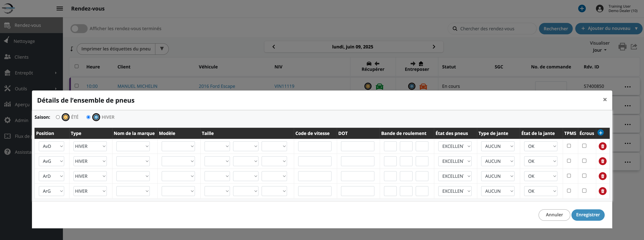Open the Clients sidebar menu item
Screen dimensions: 644x240
click(22, 57)
